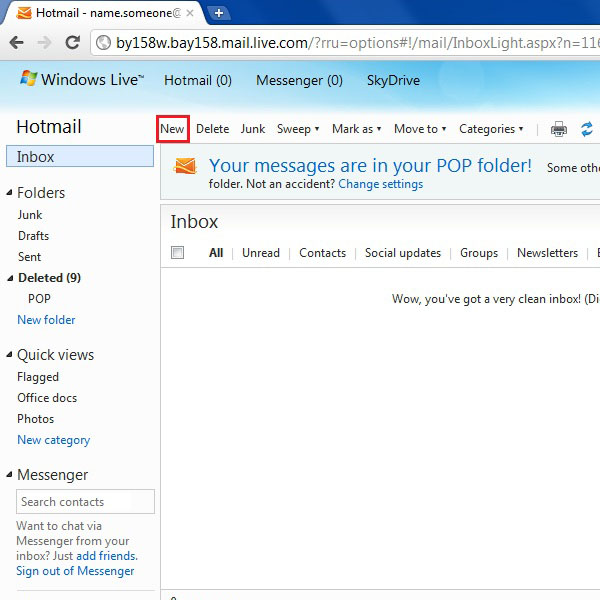Reload the page with the refresh icon
Screen dimensions: 600x600
72,42
